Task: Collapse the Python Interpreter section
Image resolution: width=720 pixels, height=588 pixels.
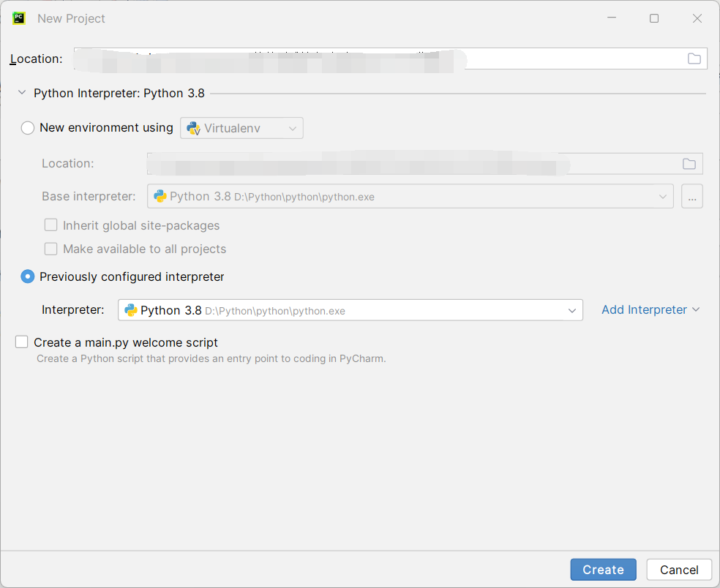Action: pyautogui.click(x=22, y=93)
